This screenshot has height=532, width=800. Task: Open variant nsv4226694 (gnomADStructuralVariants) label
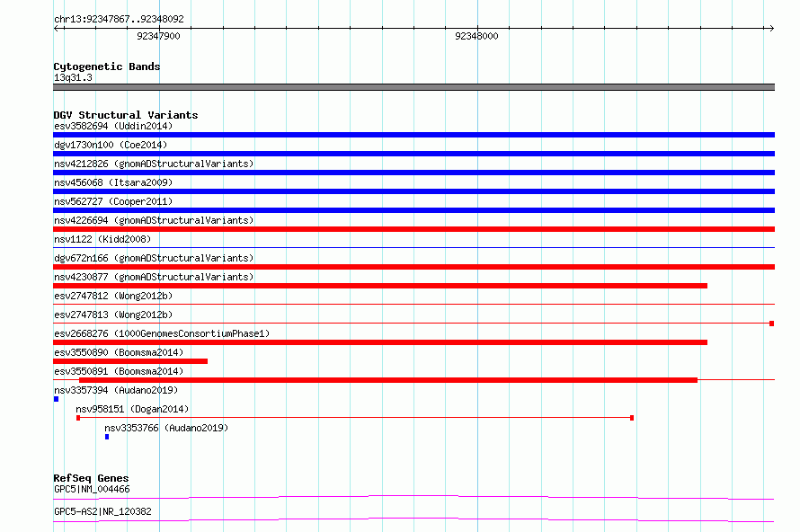click(x=154, y=220)
